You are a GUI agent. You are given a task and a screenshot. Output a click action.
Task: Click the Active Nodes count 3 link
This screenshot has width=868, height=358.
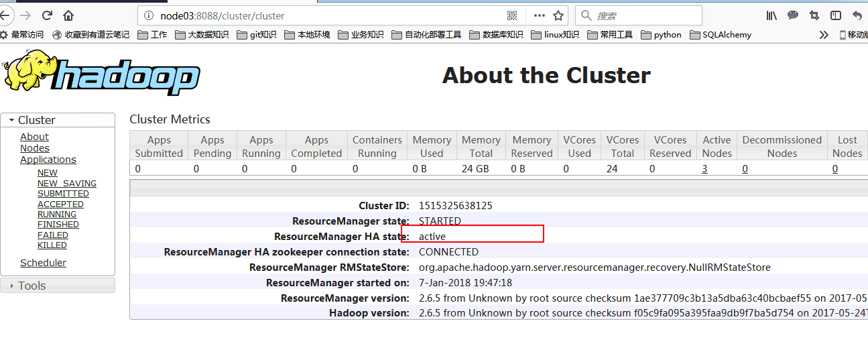(x=705, y=169)
